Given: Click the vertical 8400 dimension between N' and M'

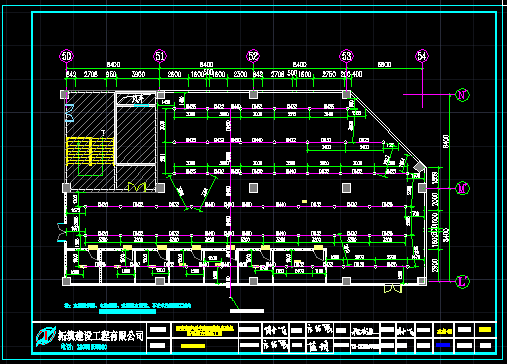Looking at the screenshot, I should pyautogui.click(x=447, y=141).
